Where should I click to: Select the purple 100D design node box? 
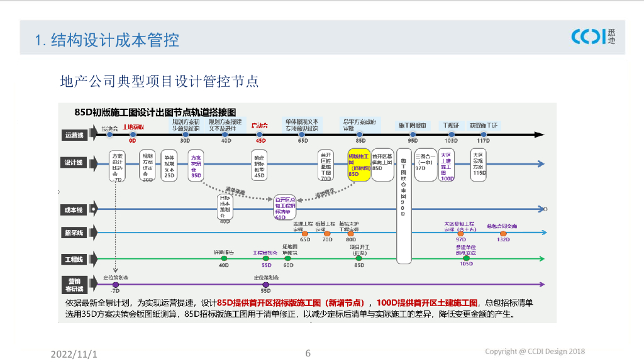click(447, 165)
